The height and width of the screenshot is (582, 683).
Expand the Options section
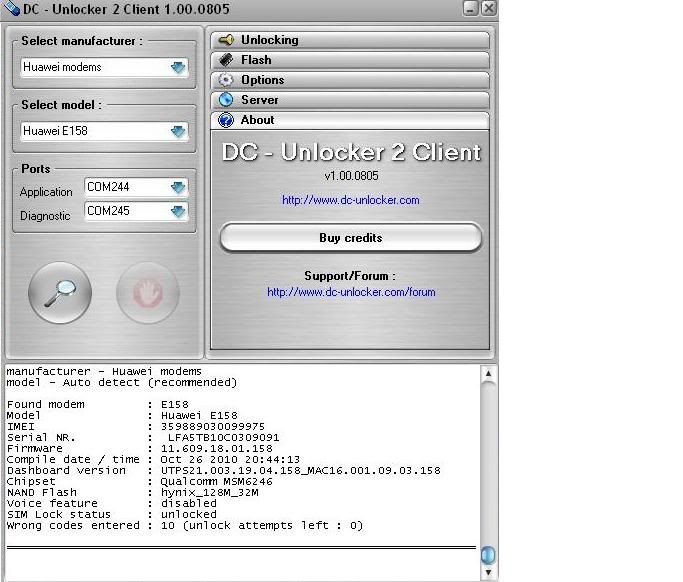click(350, 80)
